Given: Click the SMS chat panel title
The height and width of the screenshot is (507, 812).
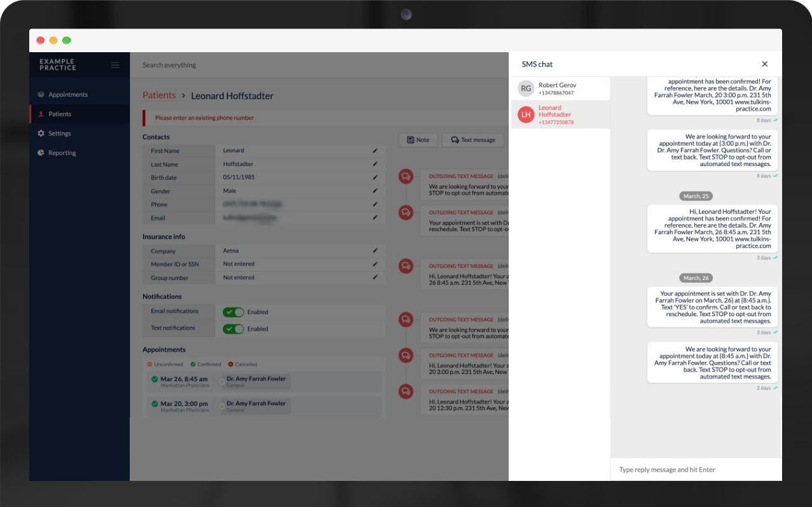Looking at the screenshot, I should (537, 64).
